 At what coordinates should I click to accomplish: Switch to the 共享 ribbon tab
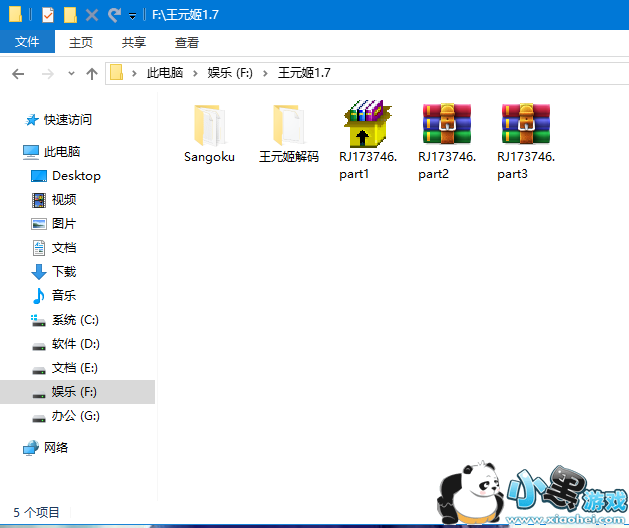click(x=134, y=42)
